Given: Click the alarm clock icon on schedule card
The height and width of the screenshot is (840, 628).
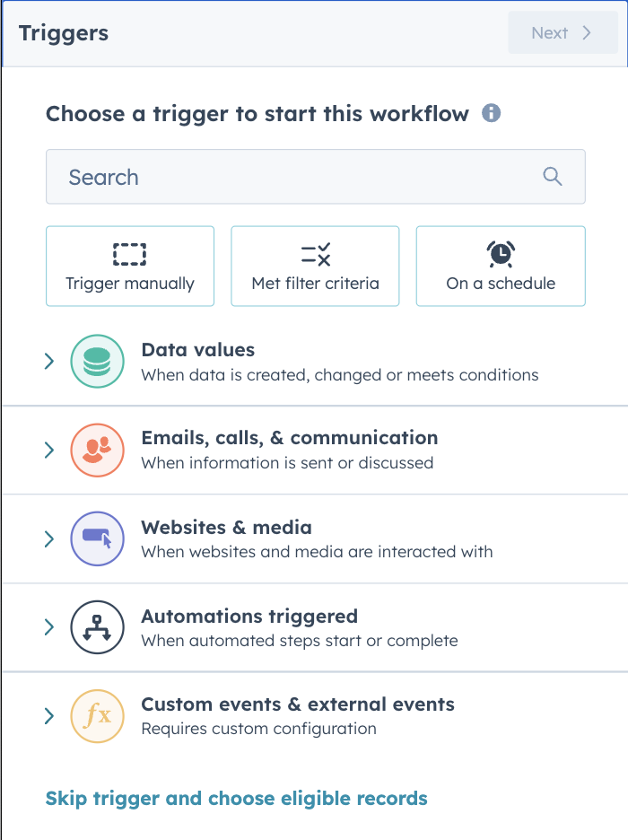Looking at the screenshot, I should pos(500,254).
